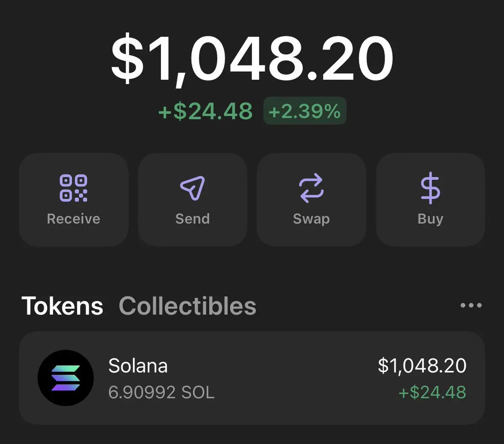Image resolution: width=504 pixels, height=444 pixels.
Task: Click the Receive button label
Action: [x=73, y=219]
